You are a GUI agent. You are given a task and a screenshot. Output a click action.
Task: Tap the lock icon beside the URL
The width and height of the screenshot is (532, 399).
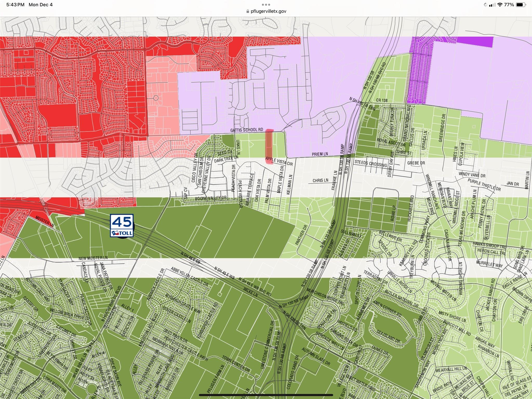pyautogui.click(x=247, y=11)
